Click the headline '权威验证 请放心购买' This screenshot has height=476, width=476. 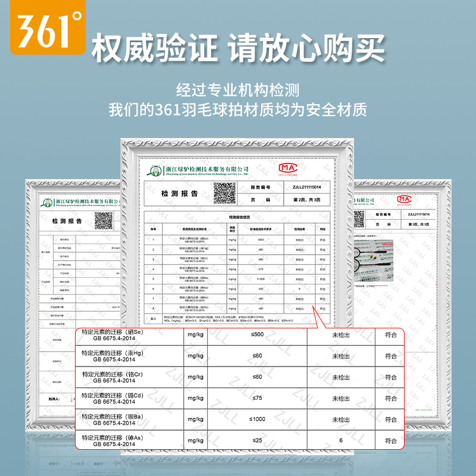tap(239, 48)
